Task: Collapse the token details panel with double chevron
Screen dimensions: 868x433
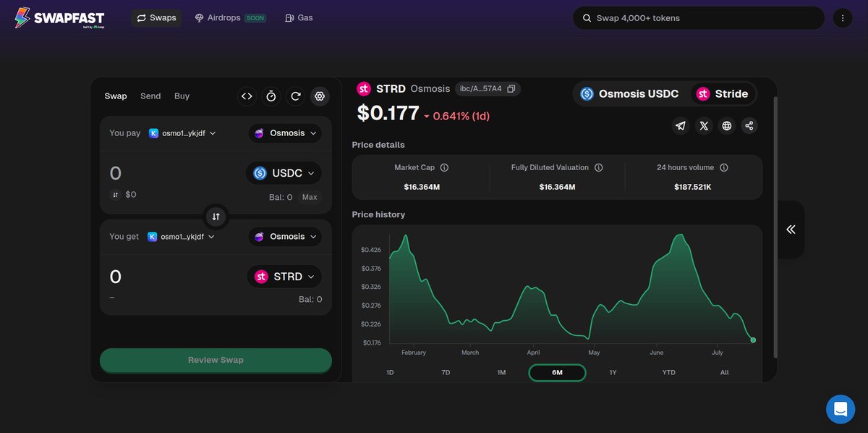Action: point(791,230)
